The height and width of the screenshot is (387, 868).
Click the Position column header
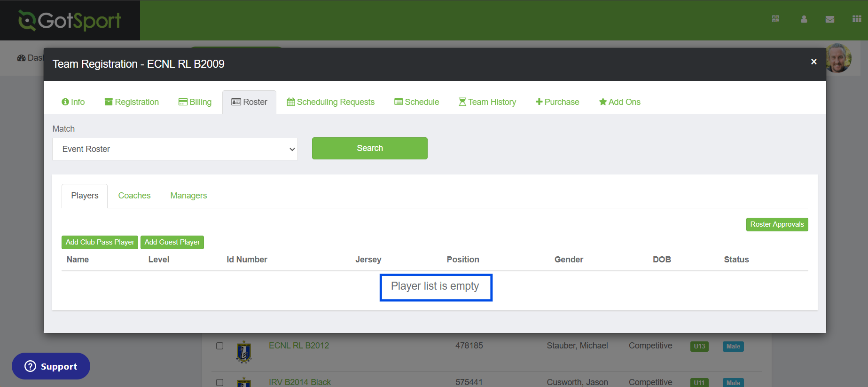click(x=463, y=260)
